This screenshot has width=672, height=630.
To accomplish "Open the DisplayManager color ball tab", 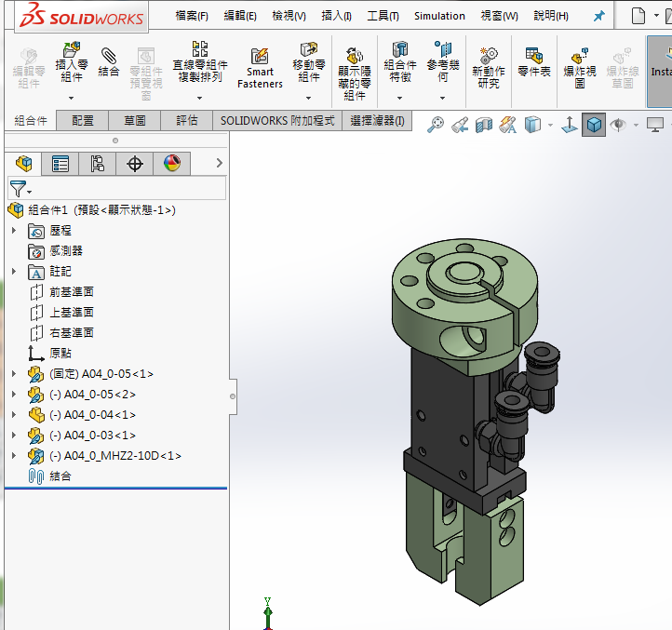I will point(172,163).
